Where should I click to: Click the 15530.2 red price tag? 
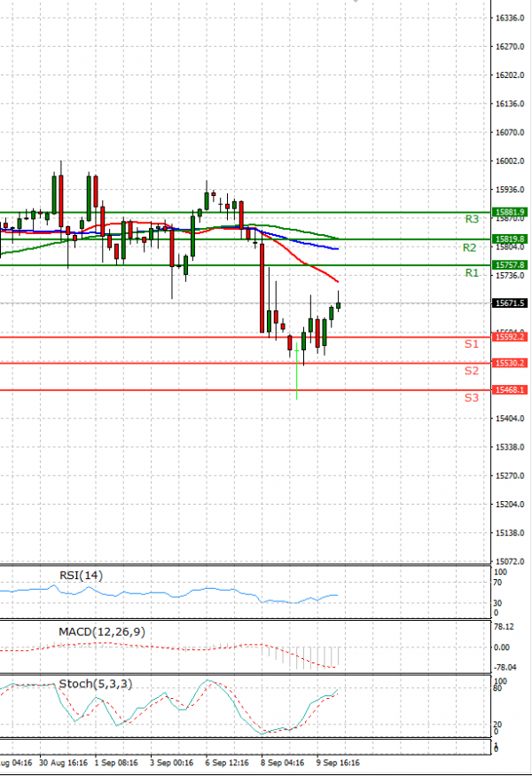pyautogui.click(x=510, y=363)
